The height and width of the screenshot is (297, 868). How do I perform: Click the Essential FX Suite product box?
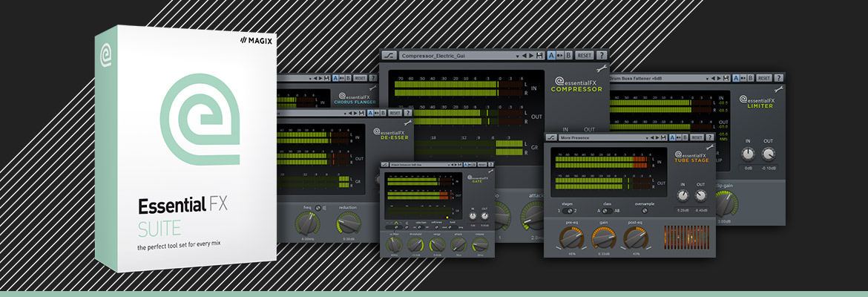(x=185, y=148)
